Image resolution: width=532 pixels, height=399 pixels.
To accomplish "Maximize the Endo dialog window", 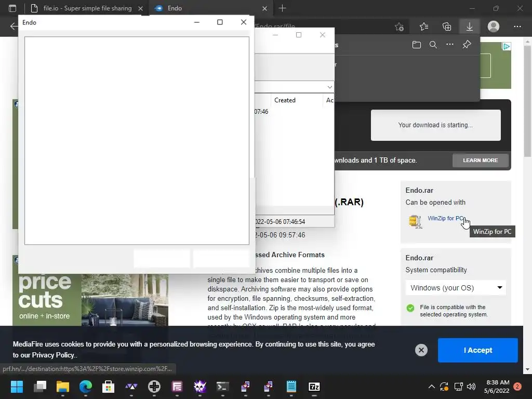I will [220, 22].
